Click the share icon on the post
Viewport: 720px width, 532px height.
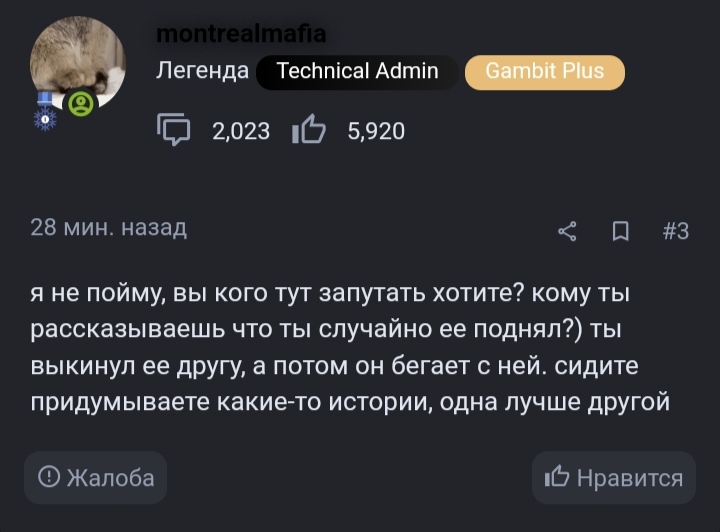coord(567,231)
